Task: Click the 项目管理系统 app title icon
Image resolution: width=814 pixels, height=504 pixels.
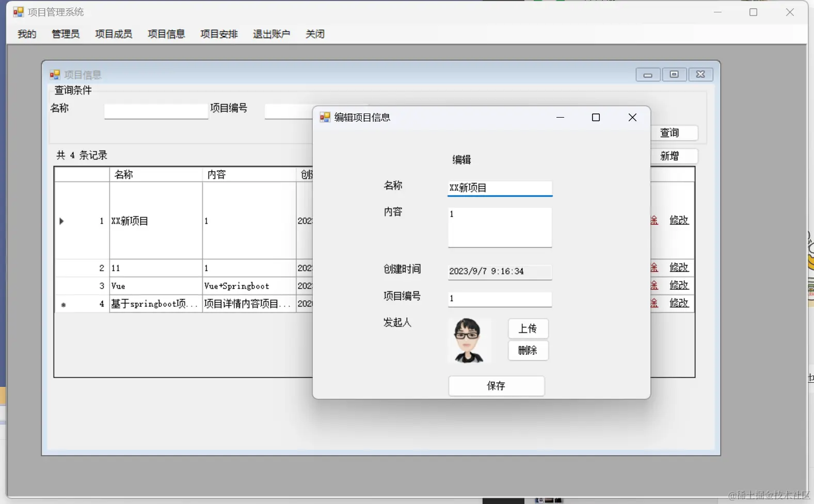Action: 19,12
